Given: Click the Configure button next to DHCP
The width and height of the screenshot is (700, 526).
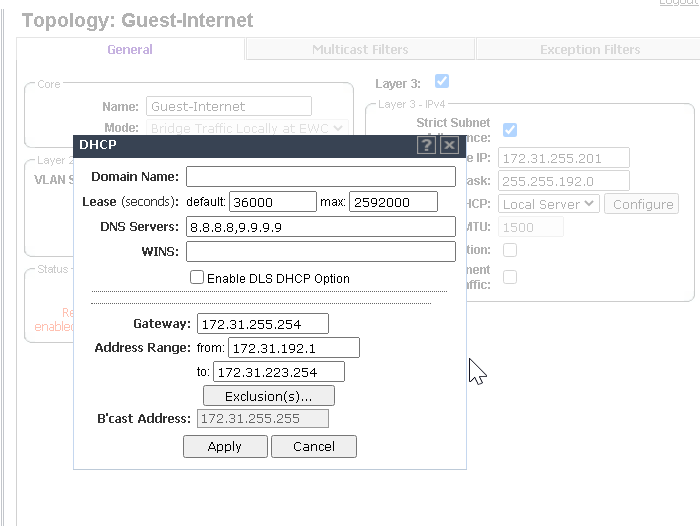Looking at the screenshot, I should point(643,204).
